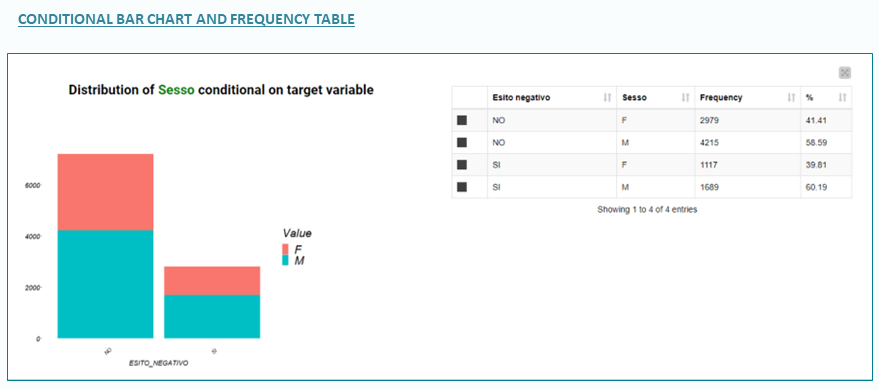Select the table cell showing 60.19 percent

point(826,187)
